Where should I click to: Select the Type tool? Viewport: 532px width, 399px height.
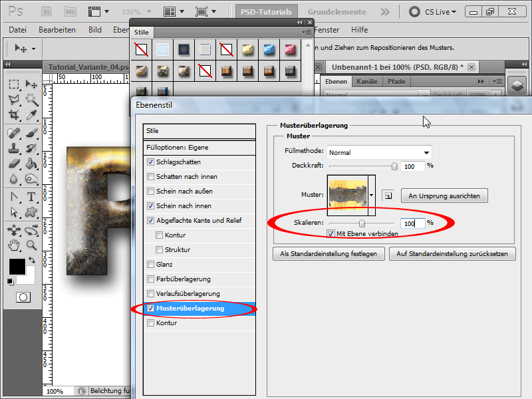[x=31, y=197]
